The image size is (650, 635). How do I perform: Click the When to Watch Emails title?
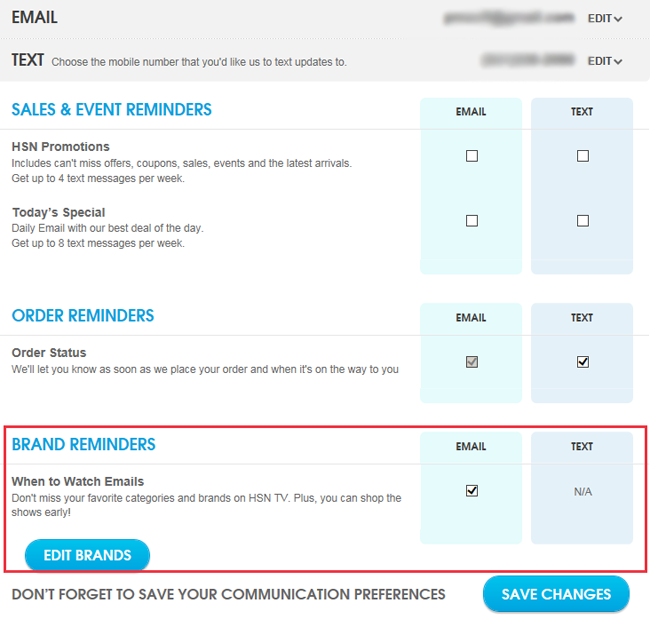click(x=78, y=482)
